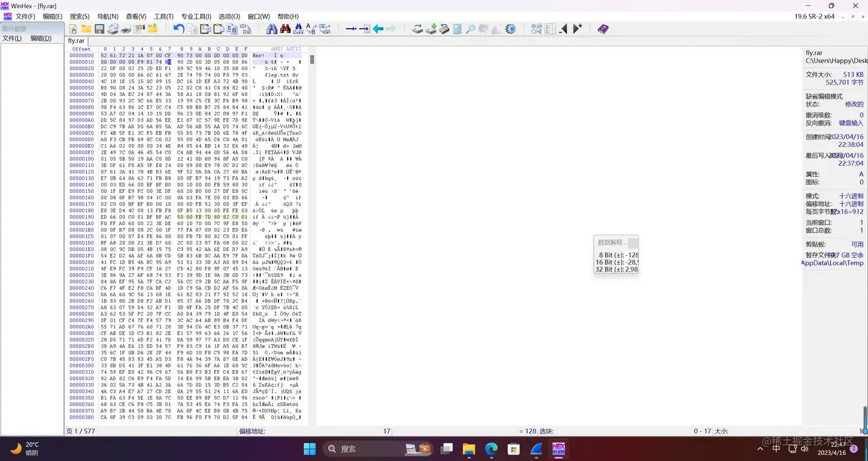Click the Open file folder icon
Viewport: 868px width, 461px height.
86,29
